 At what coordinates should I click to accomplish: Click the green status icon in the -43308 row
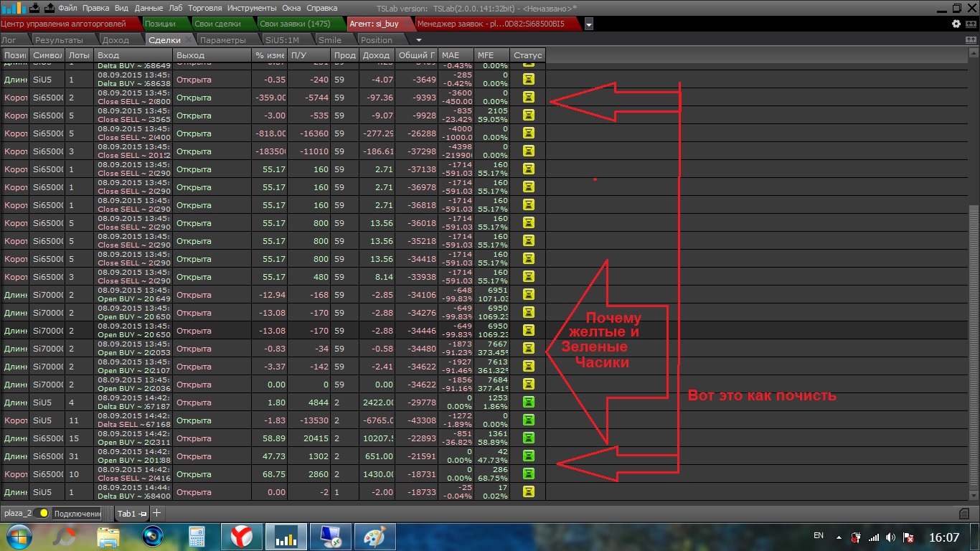click(x=529, y=420)
